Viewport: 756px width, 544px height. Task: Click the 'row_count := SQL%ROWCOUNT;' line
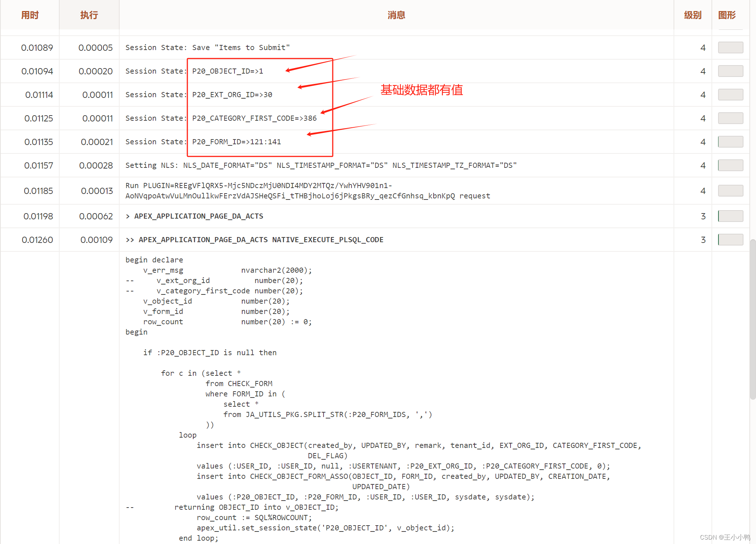tap(254, 517)
